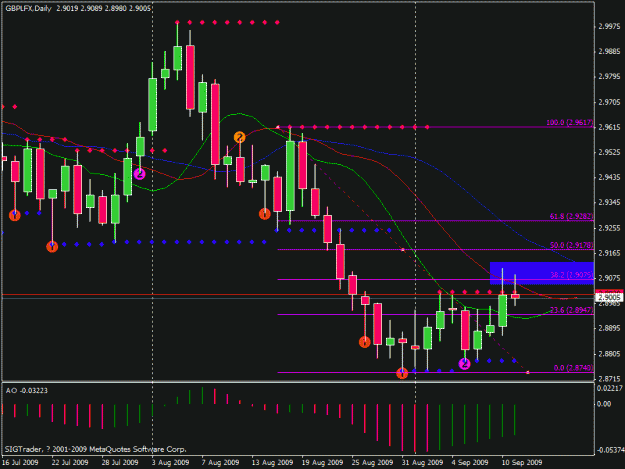Image resolution: width=625 pixels, height=469 pixels.
Task: Click the 19 Aug 2009 date label
Action: click(x=322, y=462)
